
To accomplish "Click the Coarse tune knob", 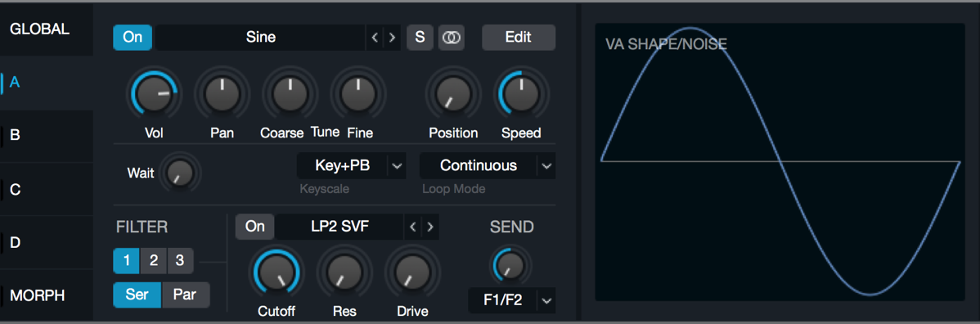I will click(x=290, y=94).
